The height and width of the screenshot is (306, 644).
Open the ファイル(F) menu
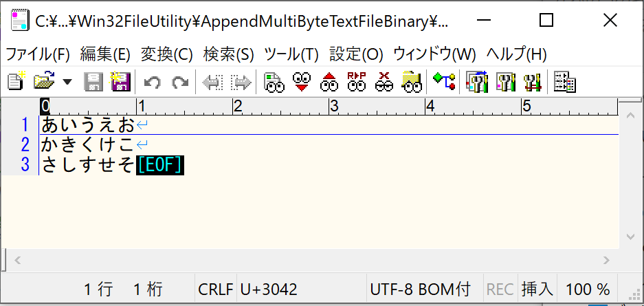[37, 54]
